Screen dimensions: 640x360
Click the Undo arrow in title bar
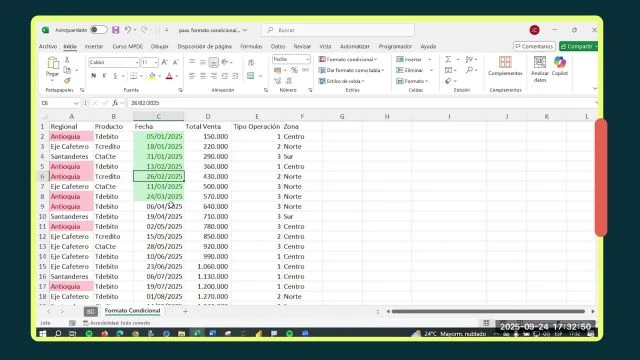click(128, 30)
